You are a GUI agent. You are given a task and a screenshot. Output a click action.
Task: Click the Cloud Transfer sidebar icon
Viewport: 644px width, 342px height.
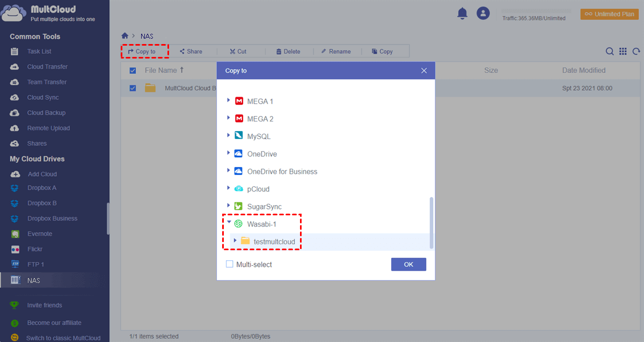15,67
